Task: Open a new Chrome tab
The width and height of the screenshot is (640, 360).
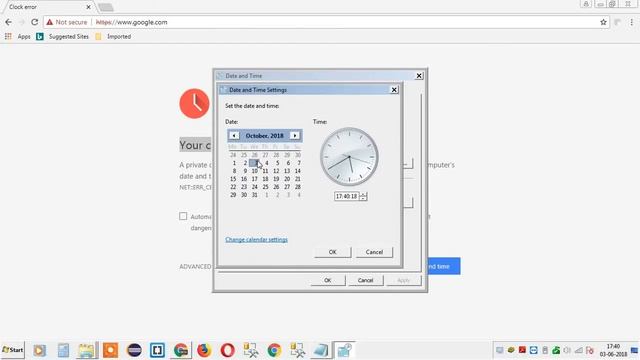Action: [x=106, y=7]
